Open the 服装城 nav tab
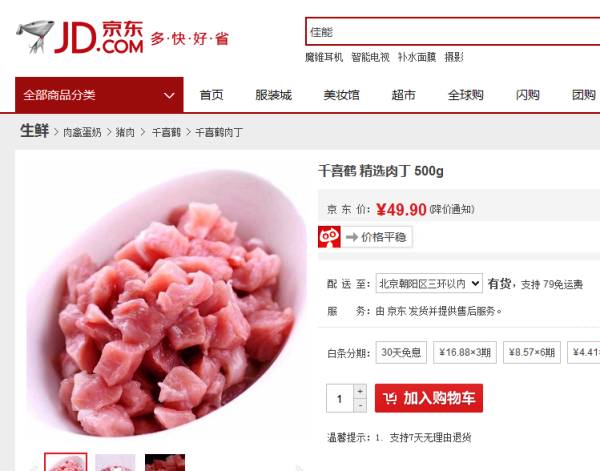This screenshot has height=471, width=600. tap(273, 95)
